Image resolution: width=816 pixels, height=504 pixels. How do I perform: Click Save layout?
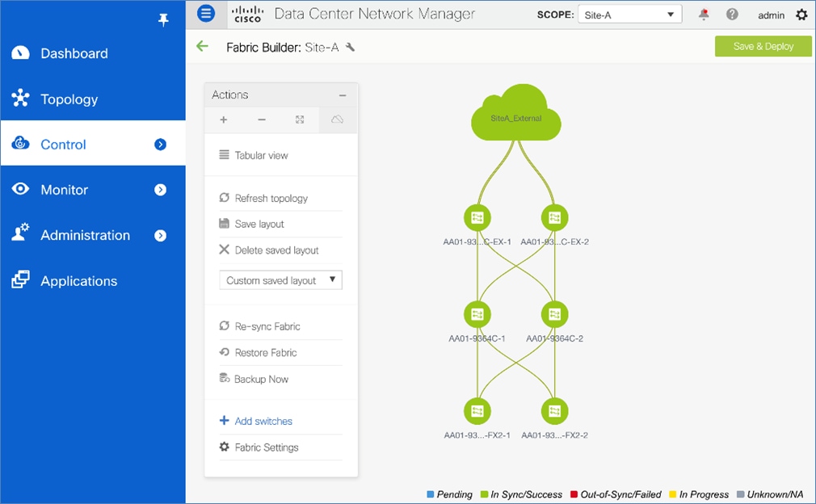pos(251,224)
